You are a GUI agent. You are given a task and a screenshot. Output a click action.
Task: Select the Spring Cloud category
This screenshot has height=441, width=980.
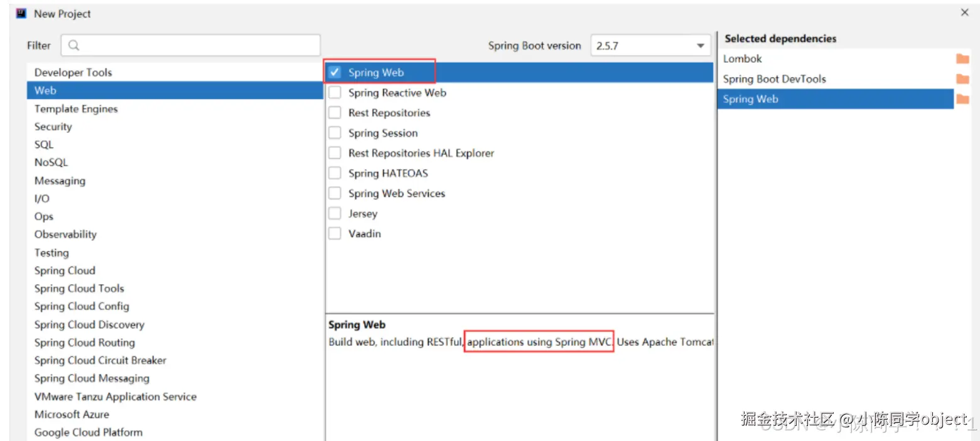tap(175, 270)
